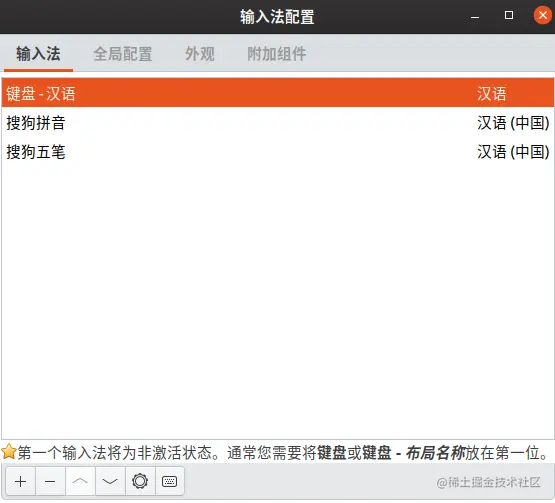Move selected input method up

80,481
